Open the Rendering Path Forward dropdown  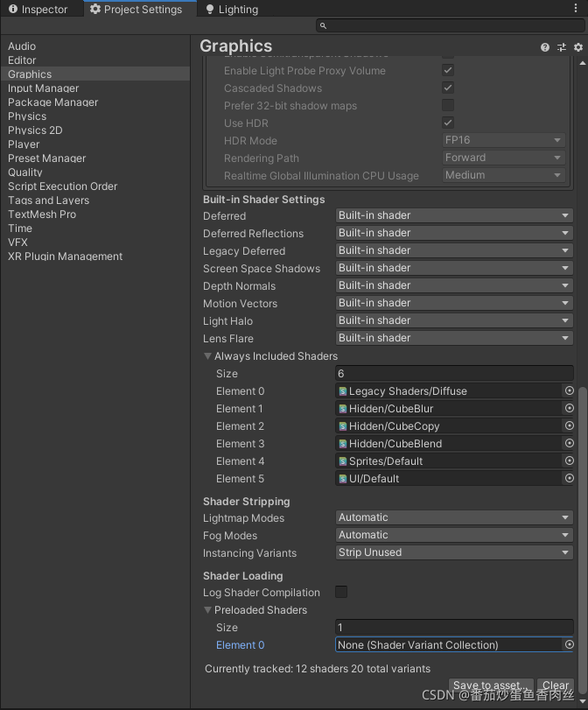pos(503,158)
